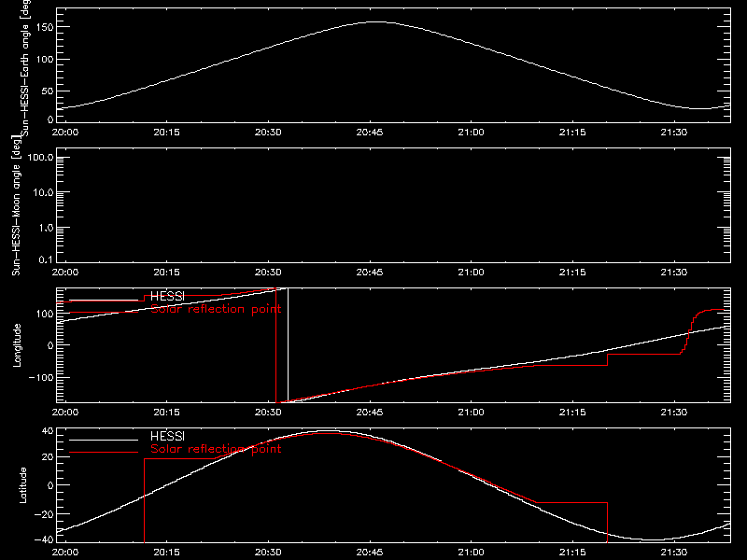Click 21:30 under the Latitude plot

pos(674,552)
